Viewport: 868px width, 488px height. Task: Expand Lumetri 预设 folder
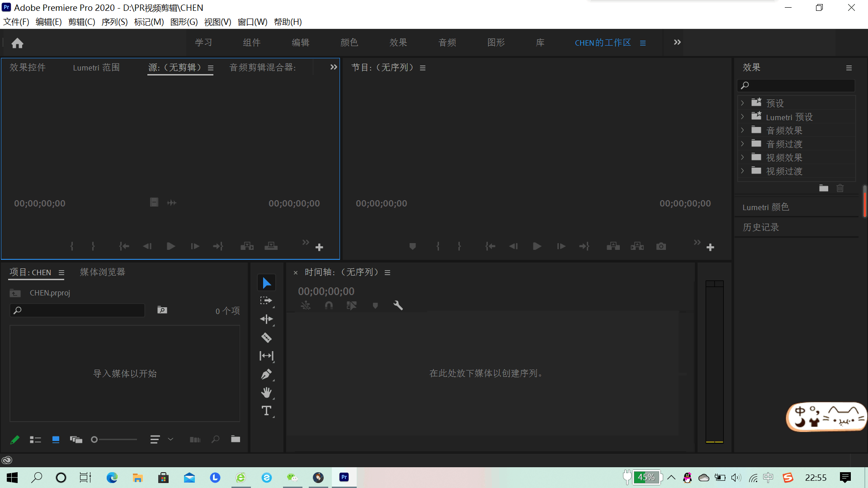[x=742, y=117]
